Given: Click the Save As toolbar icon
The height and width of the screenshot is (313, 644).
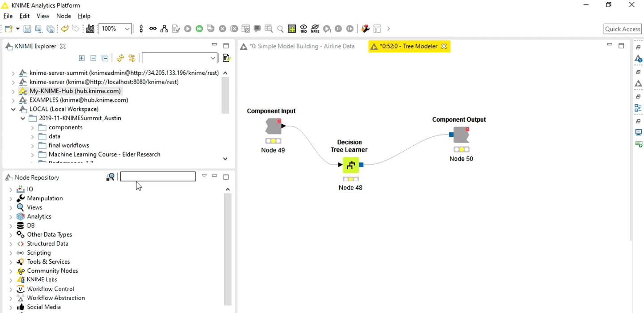Looking at the screenshot, I should click(39, 29).
